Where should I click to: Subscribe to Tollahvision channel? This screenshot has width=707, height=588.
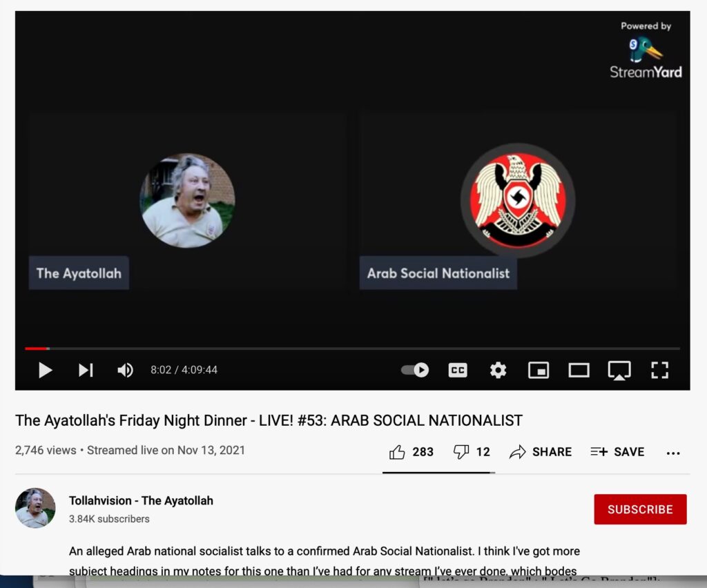(640, 509)
